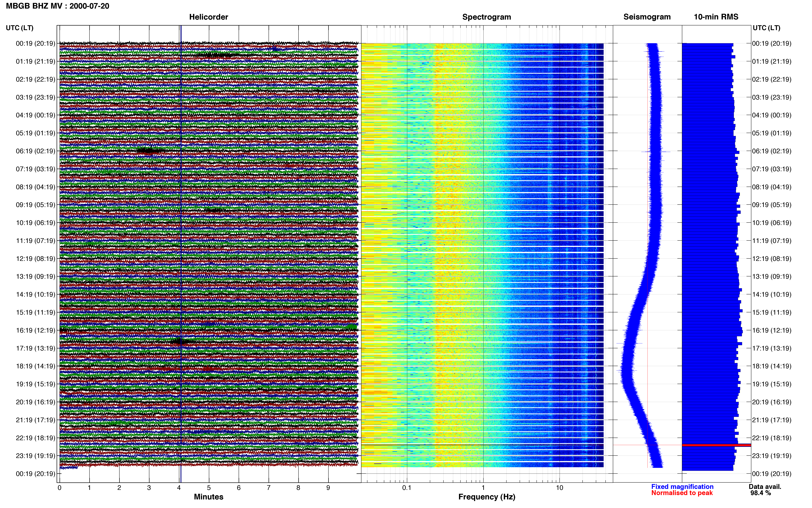Click the black event burst on the 17:19 trace
Viewport: 812px width, 508px height.
(x=181, y=342)
